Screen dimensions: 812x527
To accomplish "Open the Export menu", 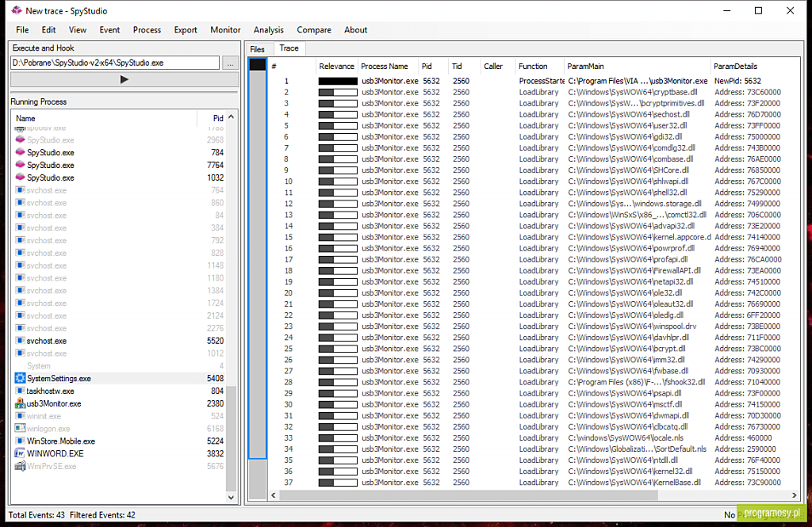I will click(x=186, y=30).
